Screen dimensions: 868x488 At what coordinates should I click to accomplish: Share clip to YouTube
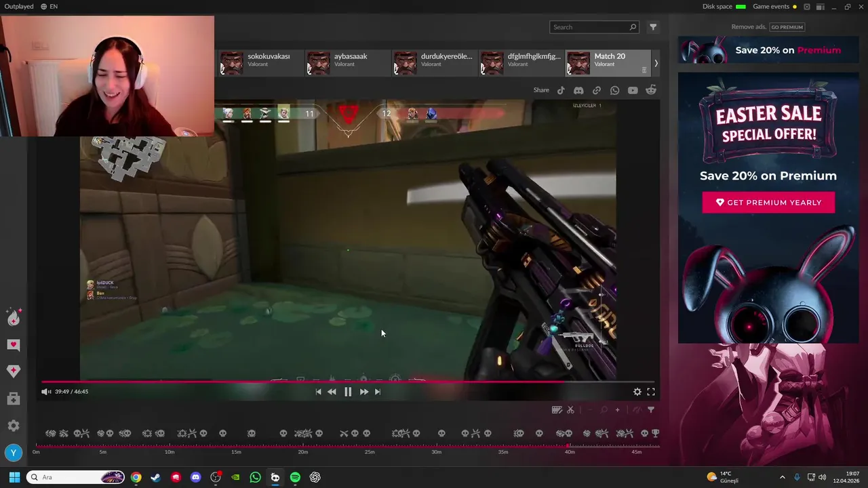click(x=633, y=90)
